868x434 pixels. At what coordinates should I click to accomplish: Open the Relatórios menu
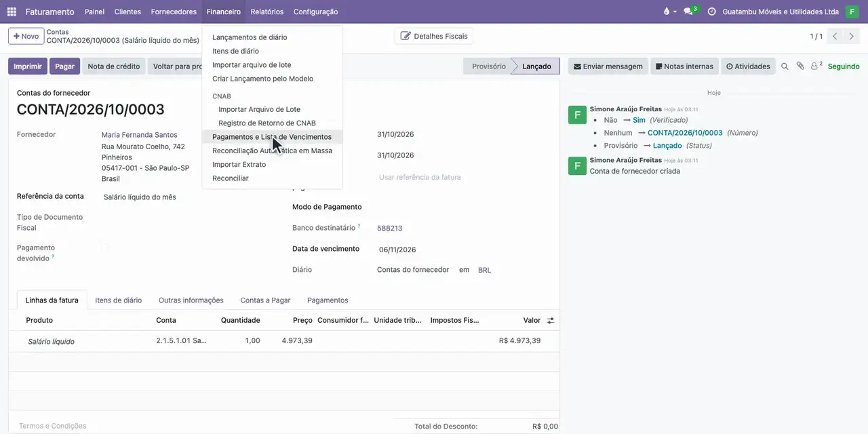[267, 12]
